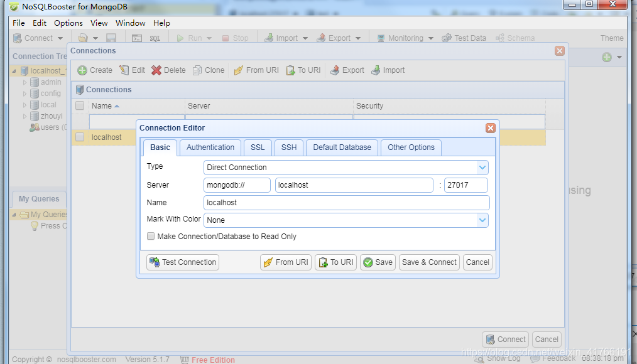Switch to the Authentication tab
This screenshot has width=637, height=364.
pos(210,147)
